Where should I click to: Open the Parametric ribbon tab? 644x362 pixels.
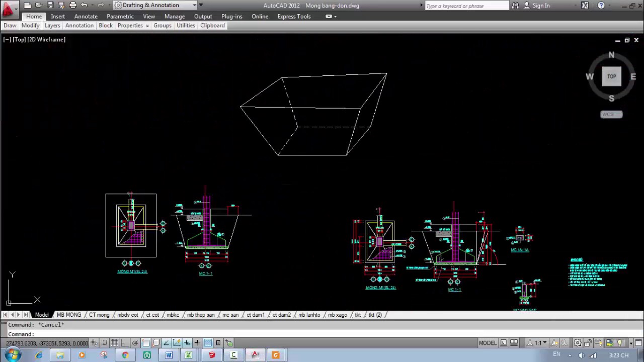pyautogui.click(x=120, y=16)
